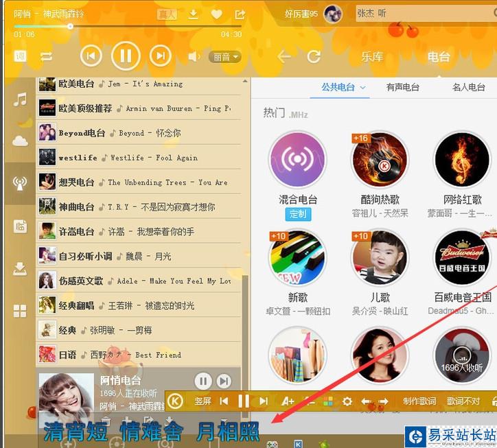Play the 混合电台 station
This screenshot has height=448, width=497.
(297, 159)
